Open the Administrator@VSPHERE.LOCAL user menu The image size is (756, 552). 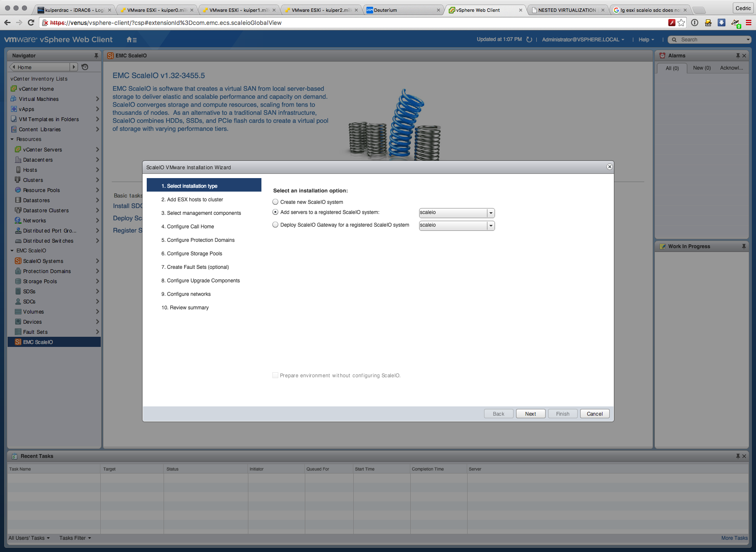click(x=583, y=40)
